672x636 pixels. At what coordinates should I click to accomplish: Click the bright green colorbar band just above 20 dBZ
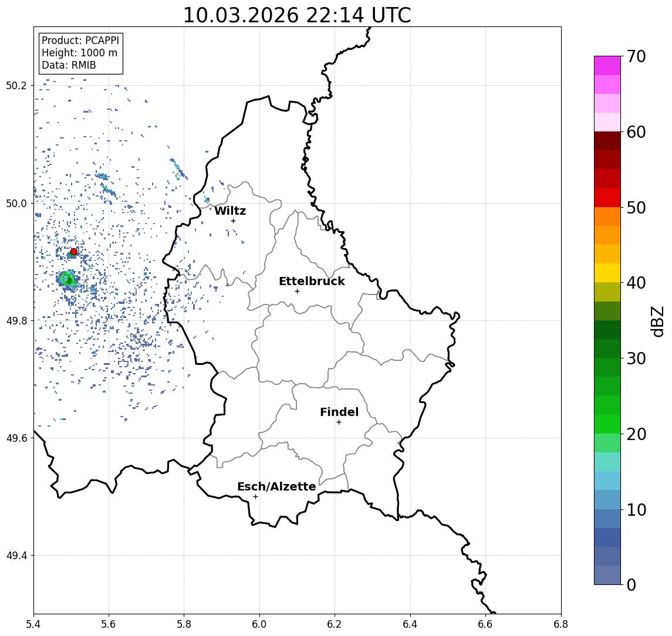coord(607,424)
